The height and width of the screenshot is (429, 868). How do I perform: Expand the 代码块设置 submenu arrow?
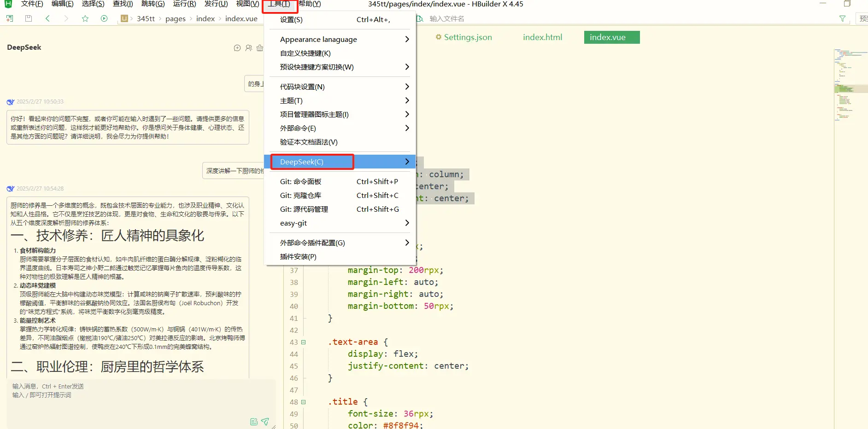pyautogui.click(x=407, y=87)
